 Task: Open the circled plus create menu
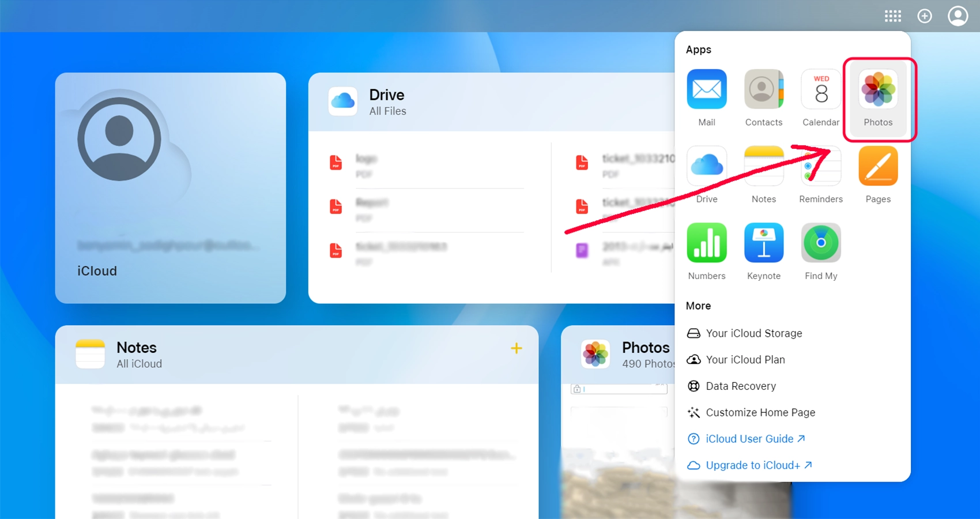coord(925,16)
